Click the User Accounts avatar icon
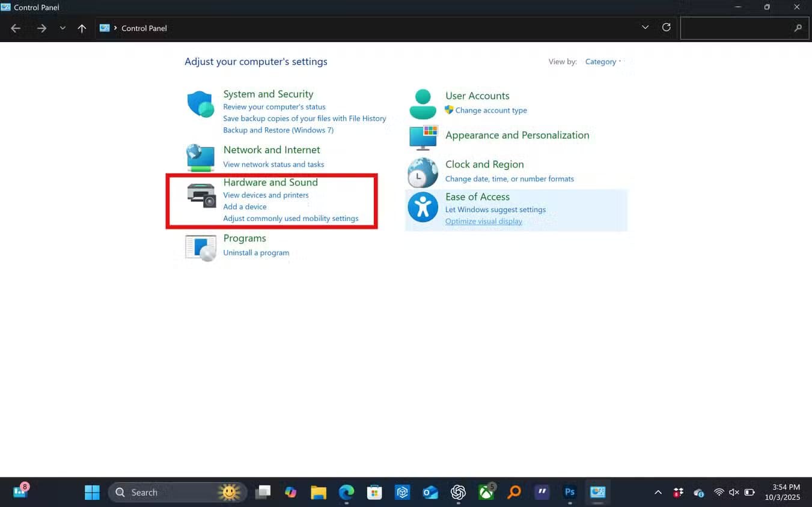812x507 pixels. click(423, 104)
